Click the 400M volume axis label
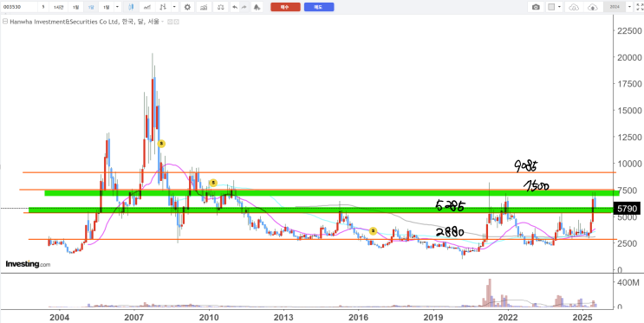The height and width of the screenshot is (323, 644). pyautogui.click(x=628, y=282)
